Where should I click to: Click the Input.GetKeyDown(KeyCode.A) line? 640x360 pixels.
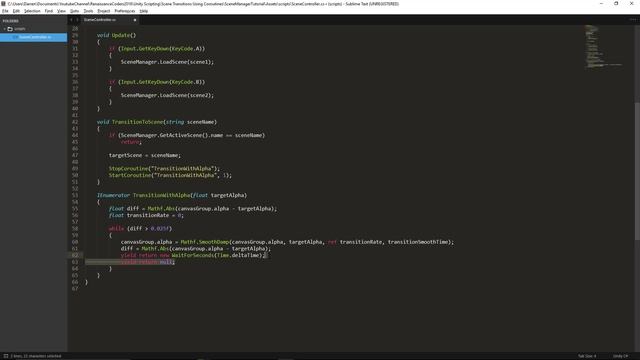[x=157, y=48]
